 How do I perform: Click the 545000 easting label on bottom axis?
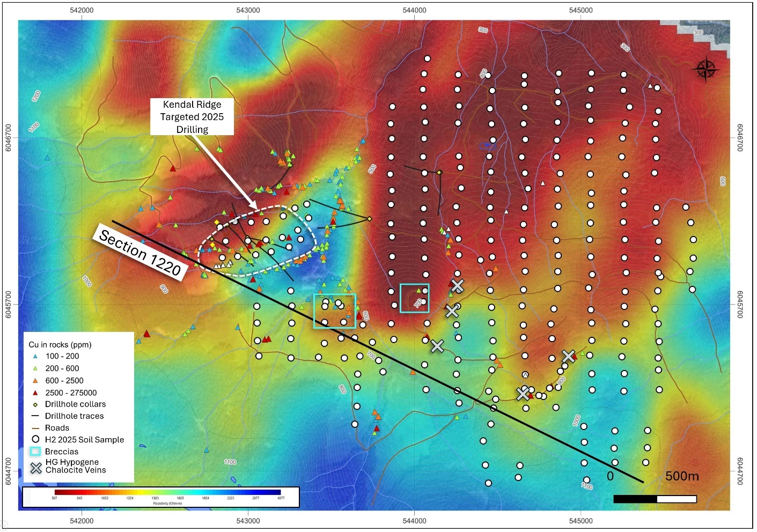coord(580,521)
